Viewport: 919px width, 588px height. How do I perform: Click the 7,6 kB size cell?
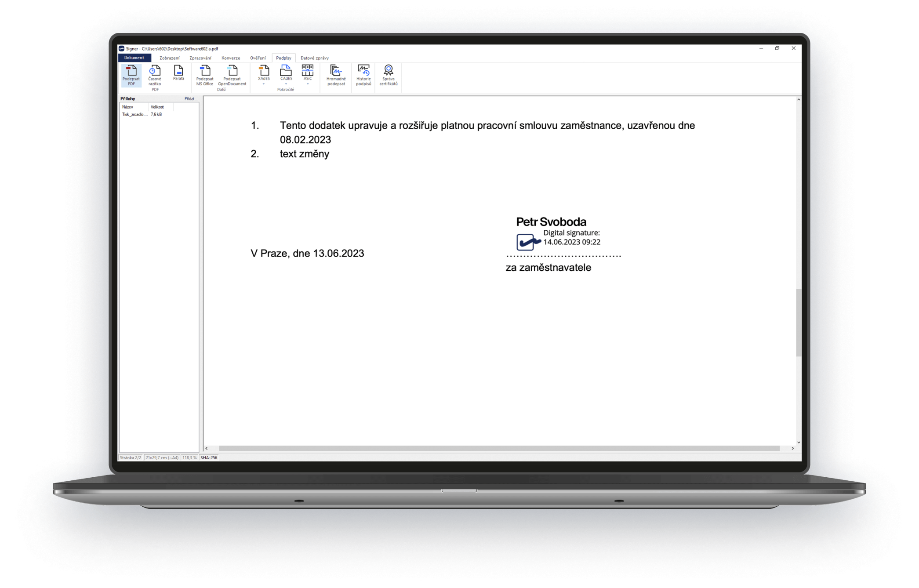pyautogui.click(x=156, y=114)
